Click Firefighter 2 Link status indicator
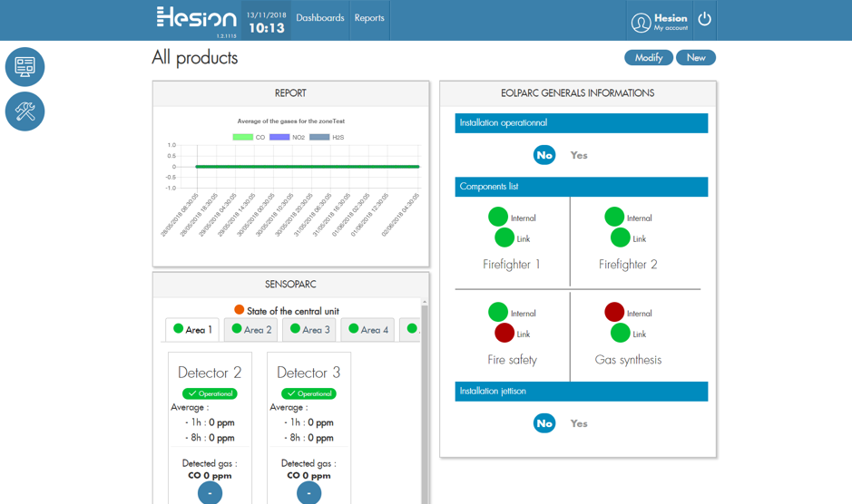The height and width of the screenshot is (504, 852). click(621, 237)
